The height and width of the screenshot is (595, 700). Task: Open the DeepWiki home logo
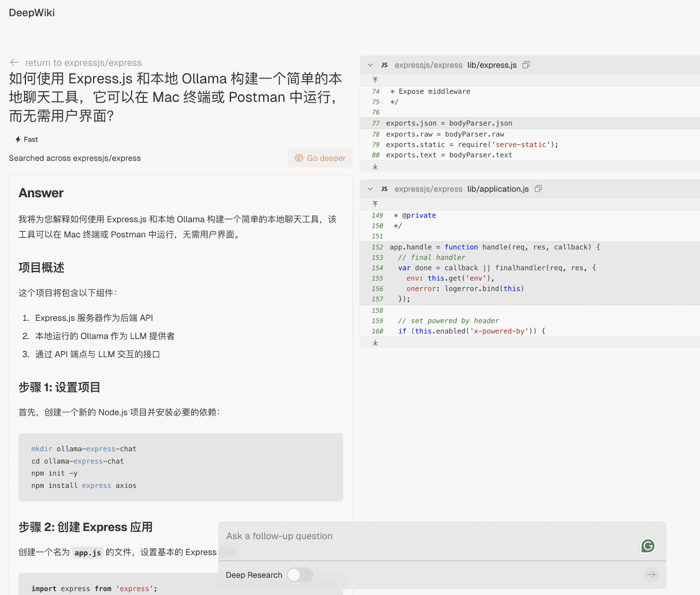click(31, 13)
